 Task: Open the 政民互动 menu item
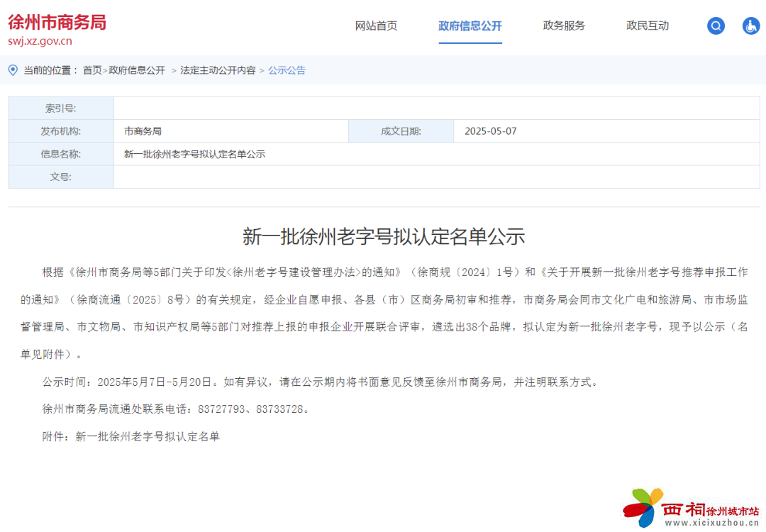[648, 26]
